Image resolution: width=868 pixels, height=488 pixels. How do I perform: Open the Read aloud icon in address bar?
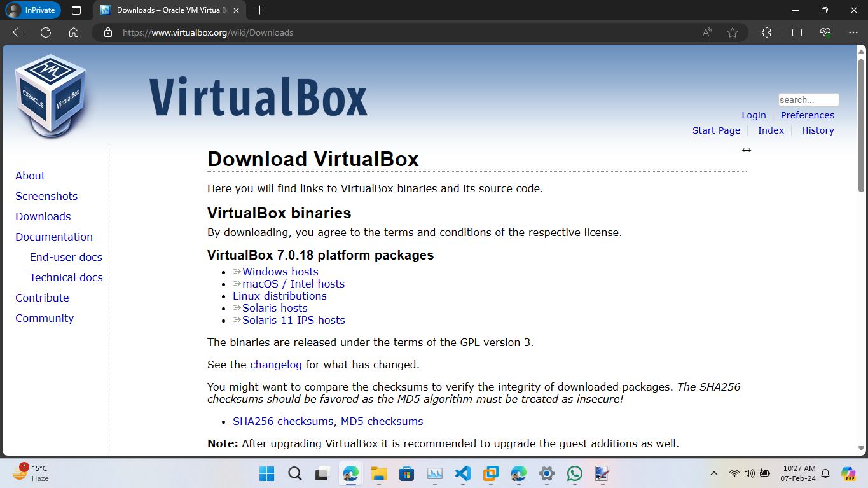pyautogui.click(x=707, y=32)
